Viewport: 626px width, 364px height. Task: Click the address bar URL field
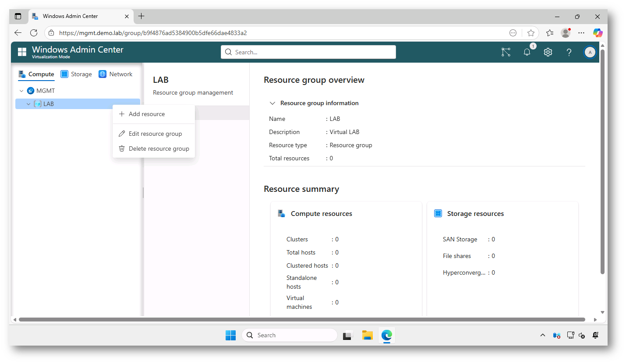click(175, 32)
